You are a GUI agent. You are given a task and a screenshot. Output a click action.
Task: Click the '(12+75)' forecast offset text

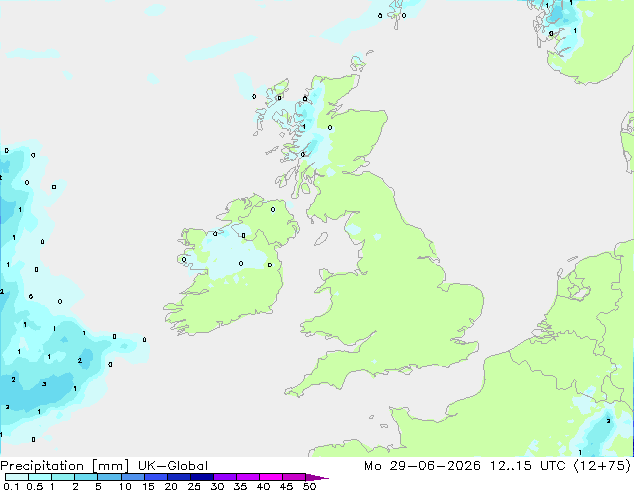pyautogui.click(x=602, y=466)
